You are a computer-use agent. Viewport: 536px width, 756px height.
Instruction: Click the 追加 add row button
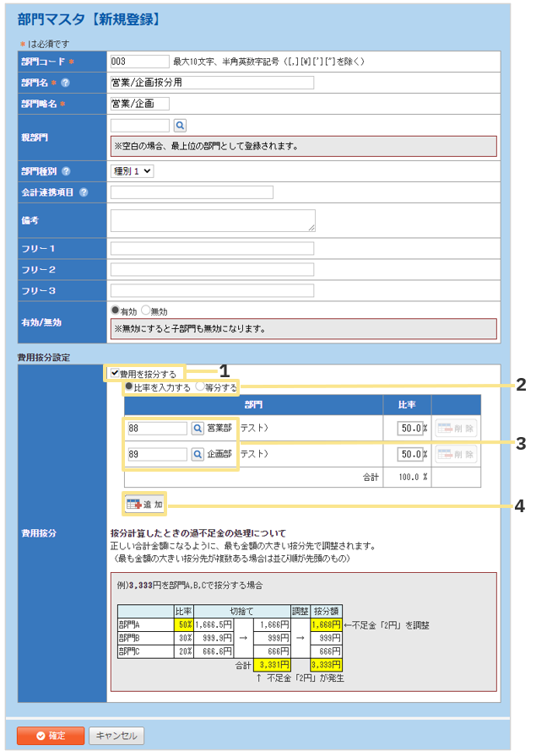[x=144, y=505]
